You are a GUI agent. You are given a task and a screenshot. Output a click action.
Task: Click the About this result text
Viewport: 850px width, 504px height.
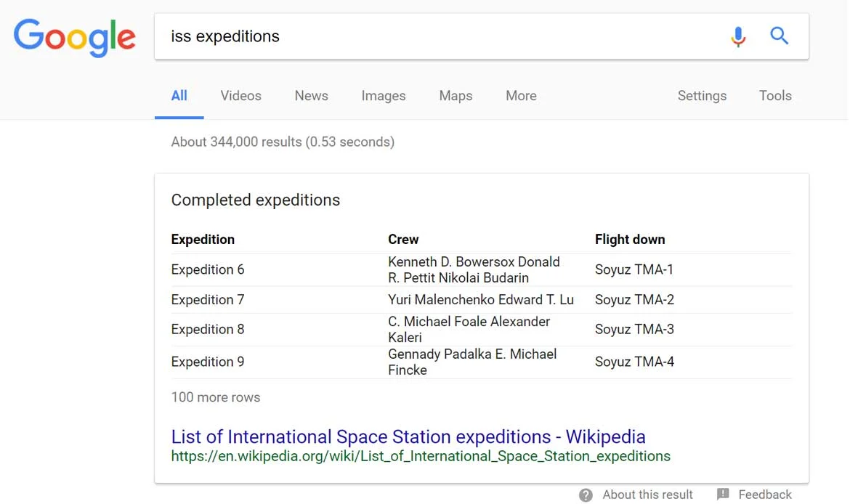647,495
